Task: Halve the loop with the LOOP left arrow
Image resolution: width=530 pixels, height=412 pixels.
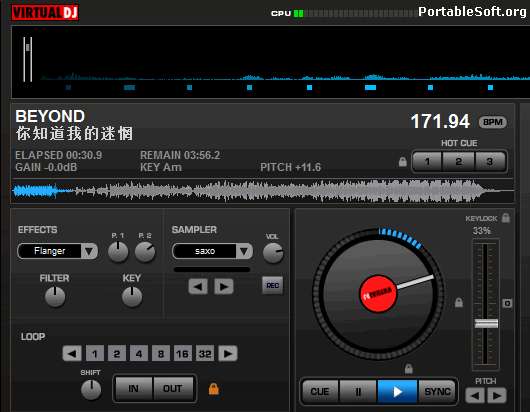Action: (72, 354)
